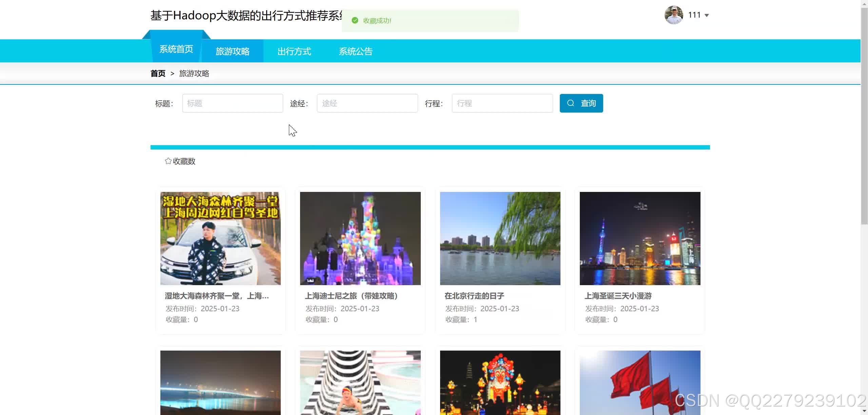Open the 出行方式 menu item
The width and height of the screenshot is (868, 415).
294,51
